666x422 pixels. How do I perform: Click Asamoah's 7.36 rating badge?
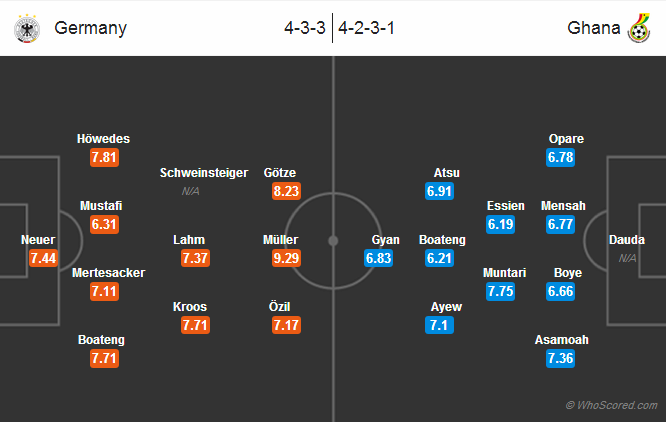[561, 358]
